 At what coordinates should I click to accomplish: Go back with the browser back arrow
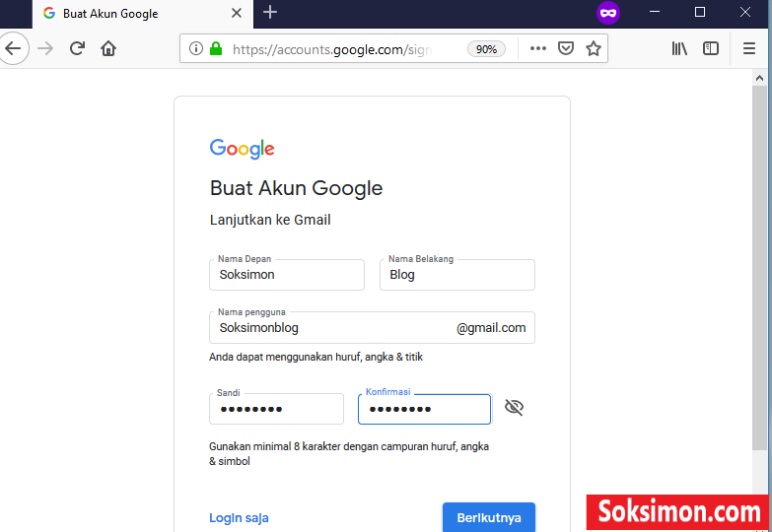12,48
